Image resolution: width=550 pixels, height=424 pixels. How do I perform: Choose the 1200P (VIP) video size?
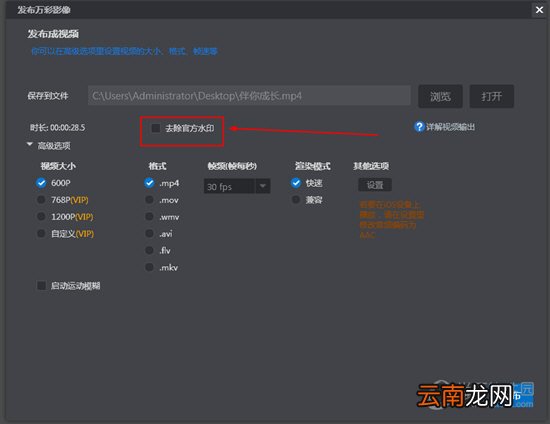41,216
